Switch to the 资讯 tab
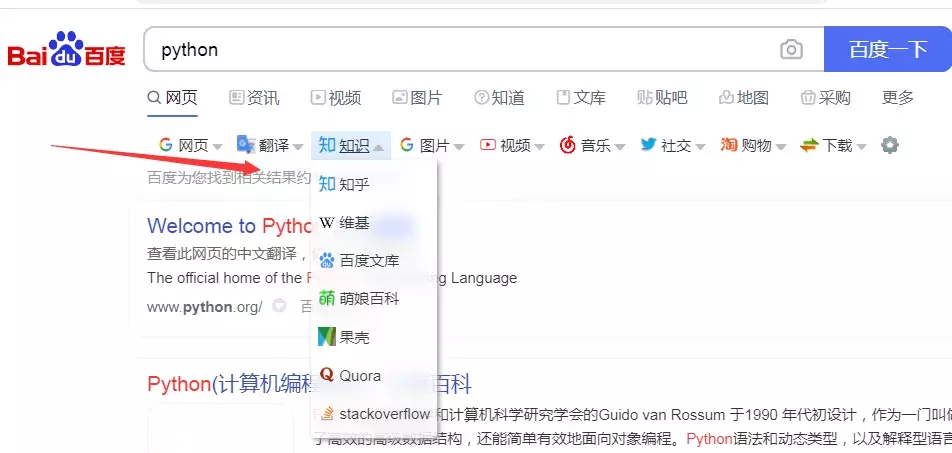The image size is (952, 453). [x=254, y=97]
